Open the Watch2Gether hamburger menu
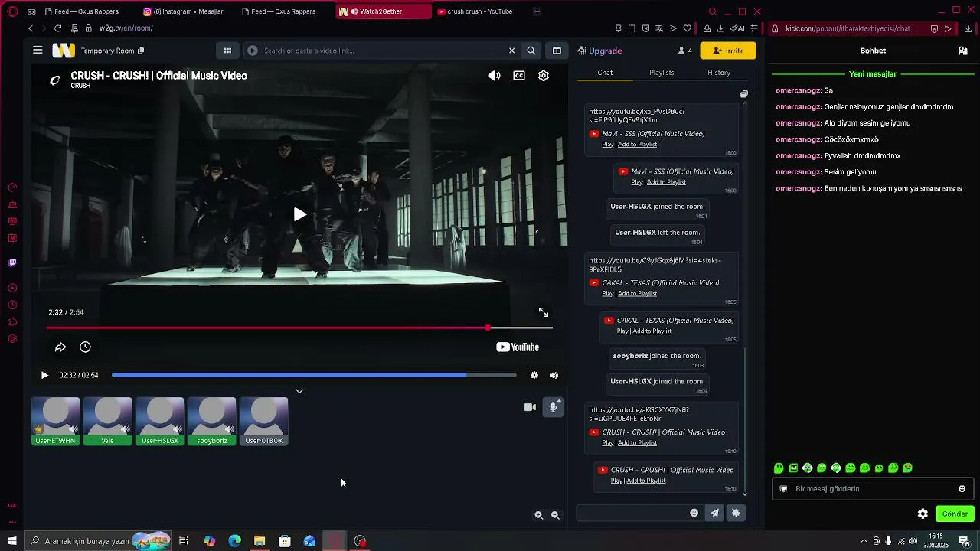 tap(38, 51)
